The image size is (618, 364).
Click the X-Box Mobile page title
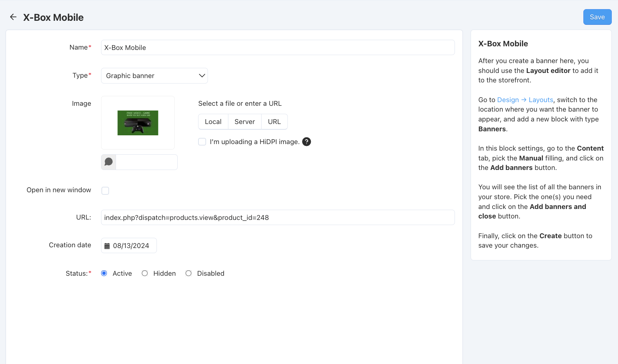point(53,18)
